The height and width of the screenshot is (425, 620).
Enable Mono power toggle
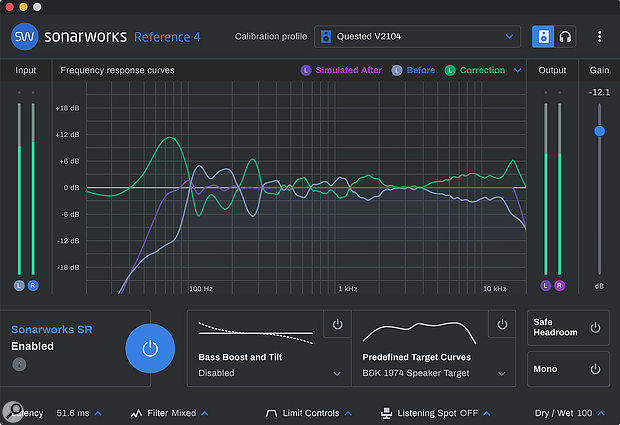pyautogui.click(x=595, y=369)
